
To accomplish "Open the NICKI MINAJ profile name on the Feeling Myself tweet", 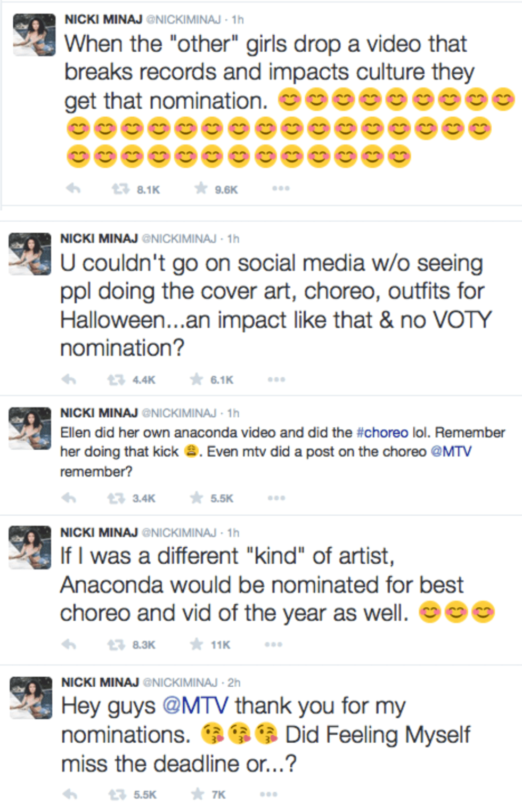I will point(100,683).
